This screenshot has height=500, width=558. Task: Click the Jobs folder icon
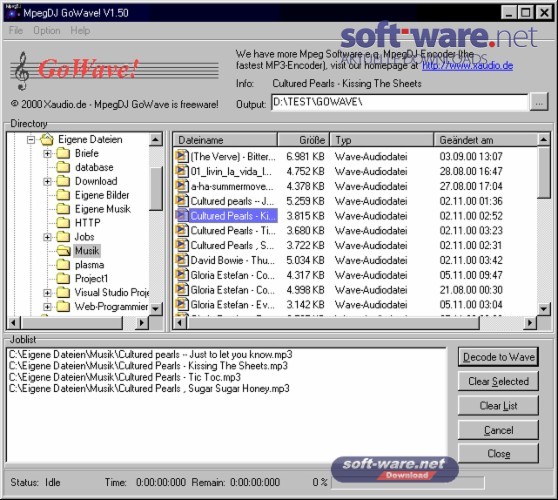pos(63,237)
